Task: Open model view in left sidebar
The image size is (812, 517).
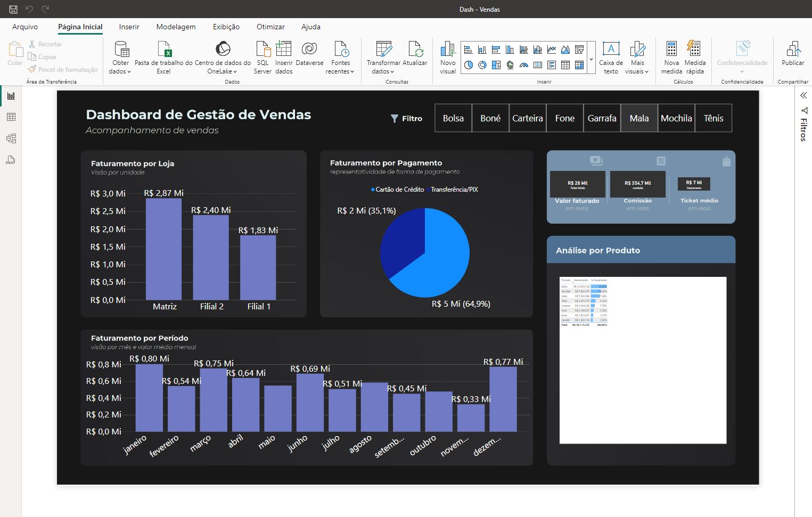Action: pos(11,138)
